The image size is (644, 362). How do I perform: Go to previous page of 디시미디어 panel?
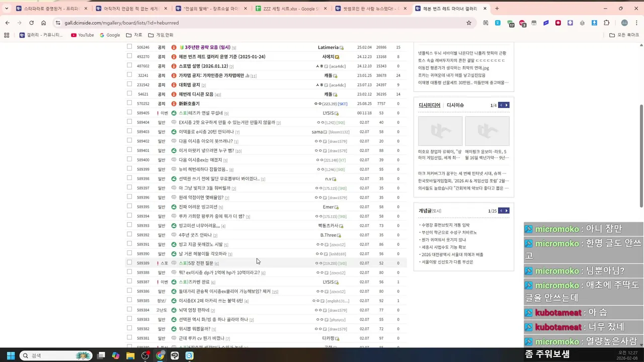pos(500,105)
